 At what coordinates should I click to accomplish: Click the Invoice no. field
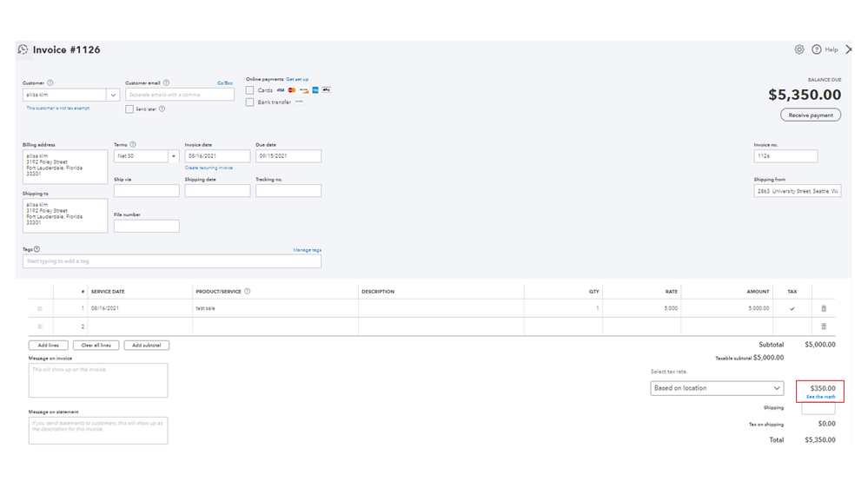pyautogui.click(x=785, y=156)
